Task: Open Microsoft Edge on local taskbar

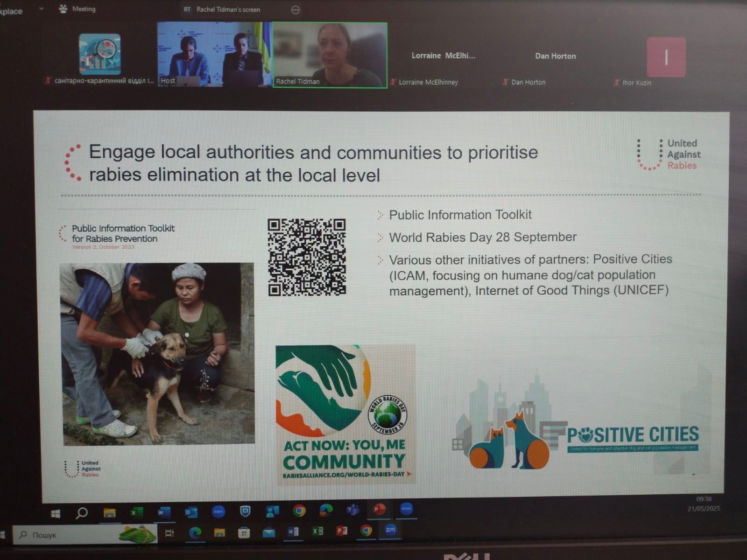Action: [x=195, y=532]
